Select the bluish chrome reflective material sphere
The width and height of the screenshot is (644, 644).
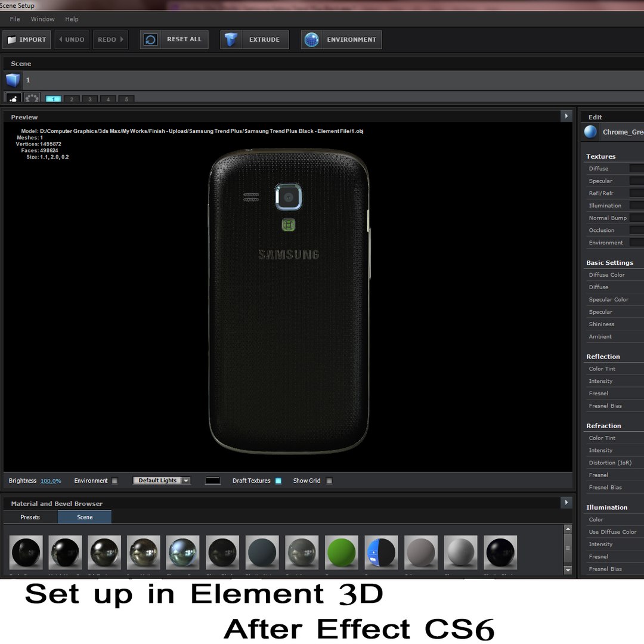(183, 552)
